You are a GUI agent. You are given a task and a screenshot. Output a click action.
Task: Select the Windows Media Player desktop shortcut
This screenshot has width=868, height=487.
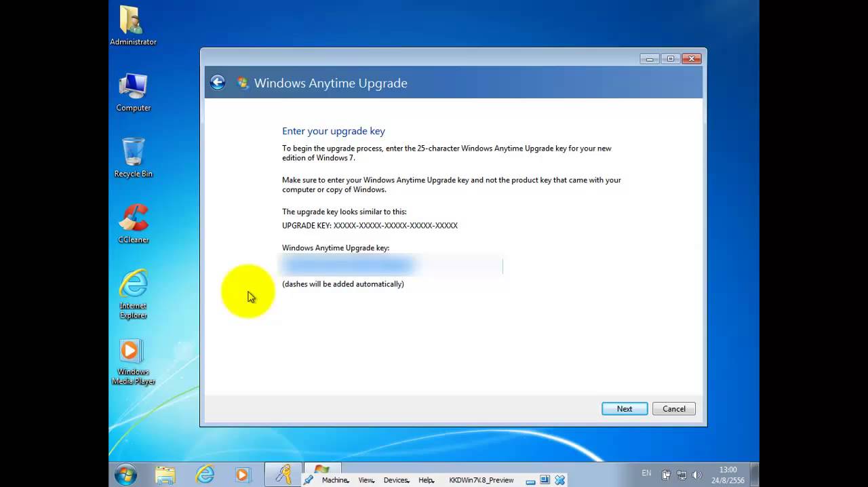click(133, 362)
